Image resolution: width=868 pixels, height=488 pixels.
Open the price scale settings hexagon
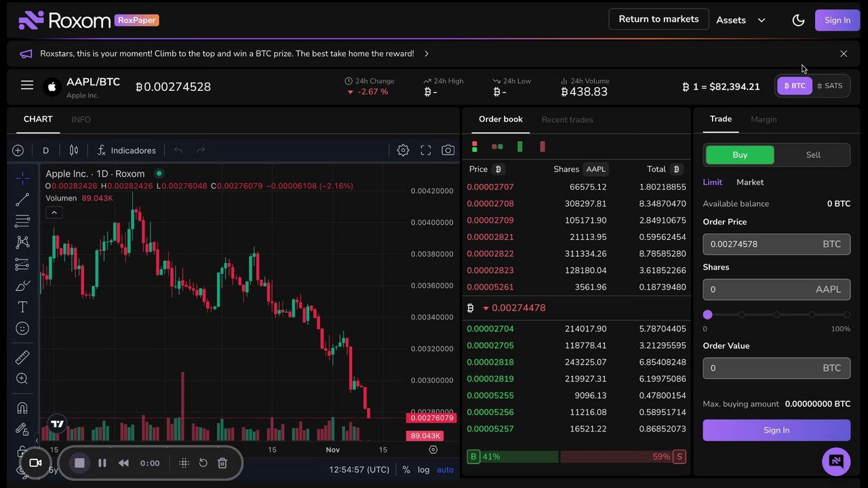tap(433, 449)
